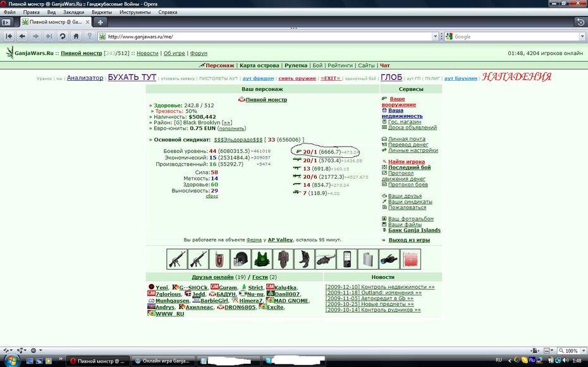
Task: Open the Вид menu
Action: [x=51, y=12]
